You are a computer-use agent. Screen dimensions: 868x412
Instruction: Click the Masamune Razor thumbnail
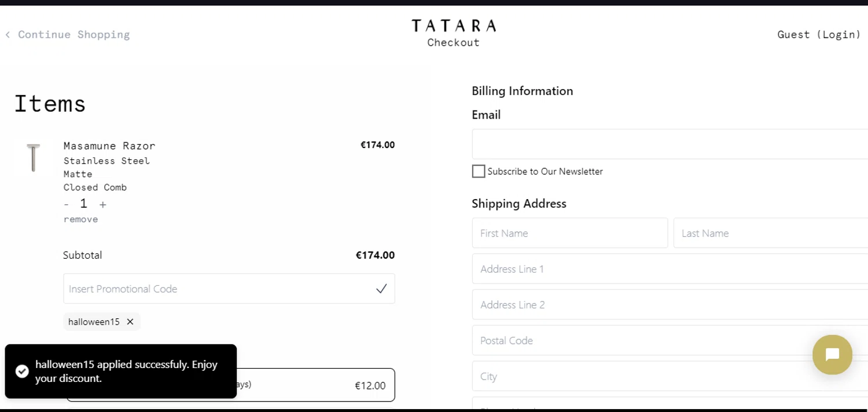(34, 157)
